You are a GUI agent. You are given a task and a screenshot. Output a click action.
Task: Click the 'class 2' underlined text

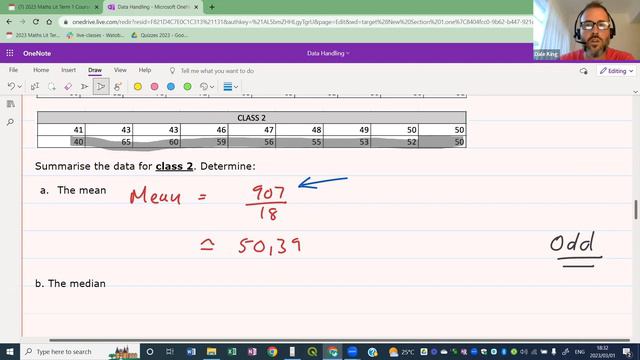[174, 167]
